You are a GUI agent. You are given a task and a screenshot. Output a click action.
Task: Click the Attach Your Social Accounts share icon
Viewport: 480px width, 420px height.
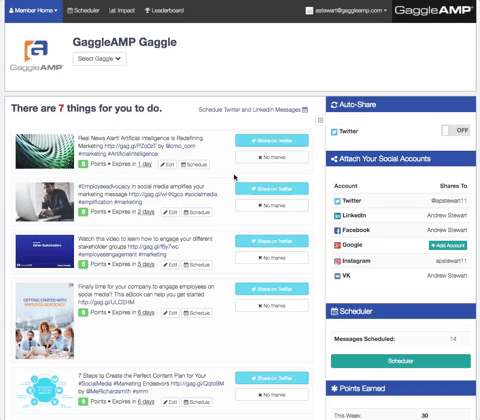334,159
